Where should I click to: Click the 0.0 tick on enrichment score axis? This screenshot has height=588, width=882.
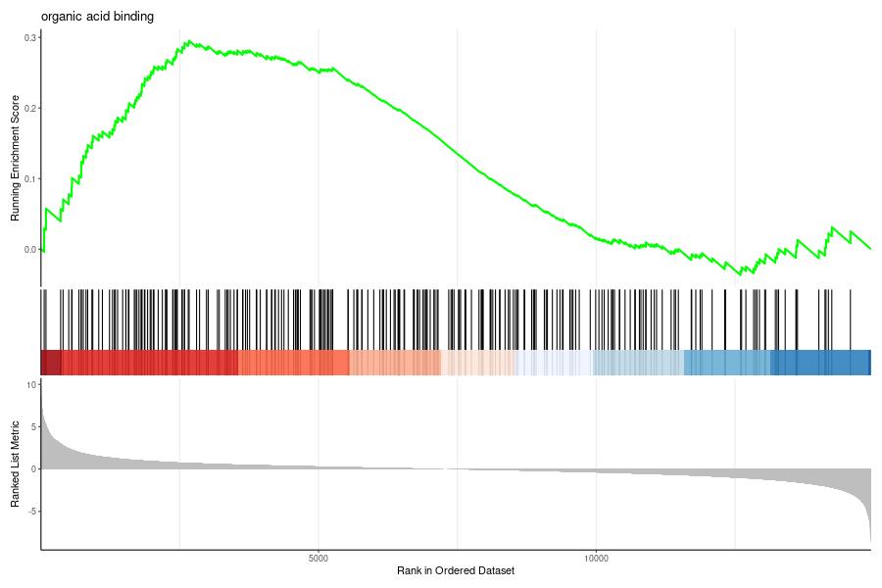[29, 249]
